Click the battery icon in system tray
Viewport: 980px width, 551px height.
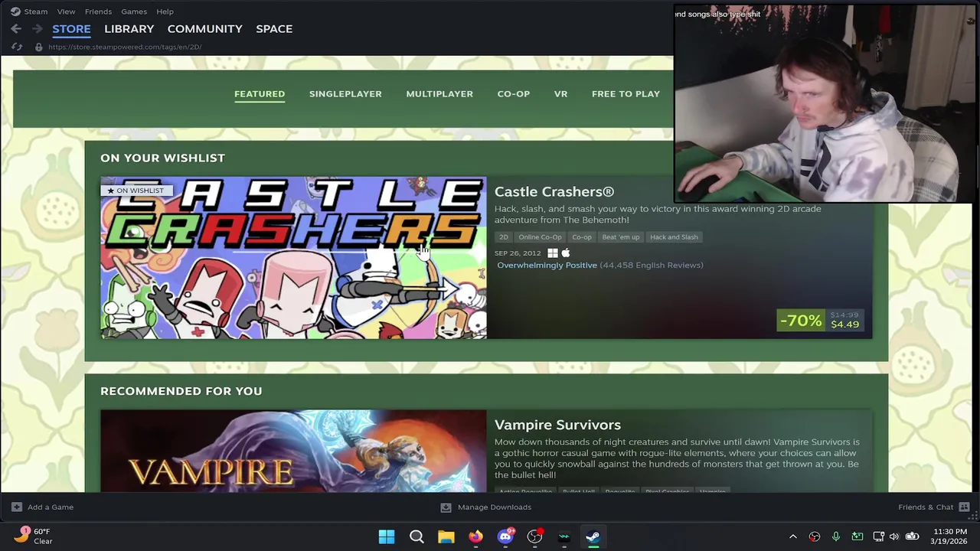tap(912, 536)
